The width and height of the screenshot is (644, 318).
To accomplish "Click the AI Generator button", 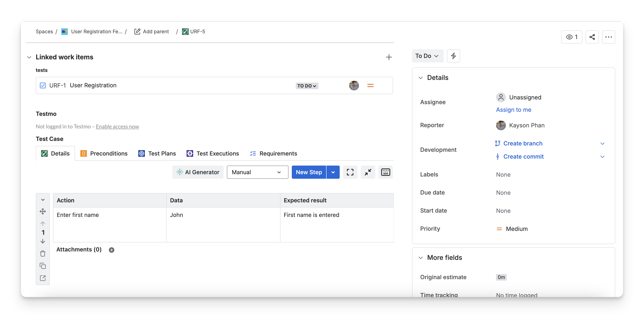I will click(x=198, y=172).
